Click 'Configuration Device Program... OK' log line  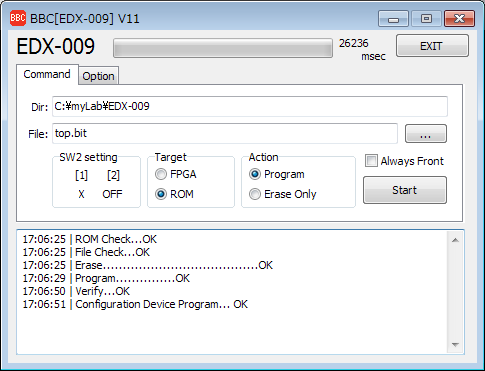click(135, 304)
